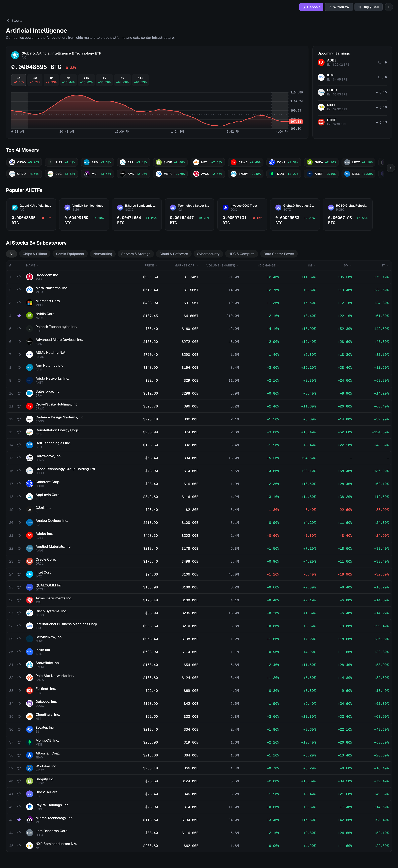Open the ROBO Global Robotics ETF card

click(347, 214)
